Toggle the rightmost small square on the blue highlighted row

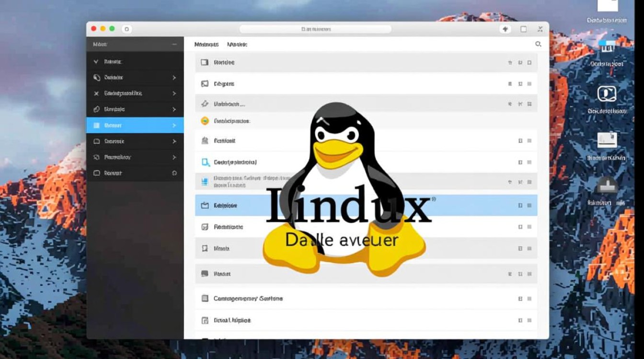[x=529, y=205]
